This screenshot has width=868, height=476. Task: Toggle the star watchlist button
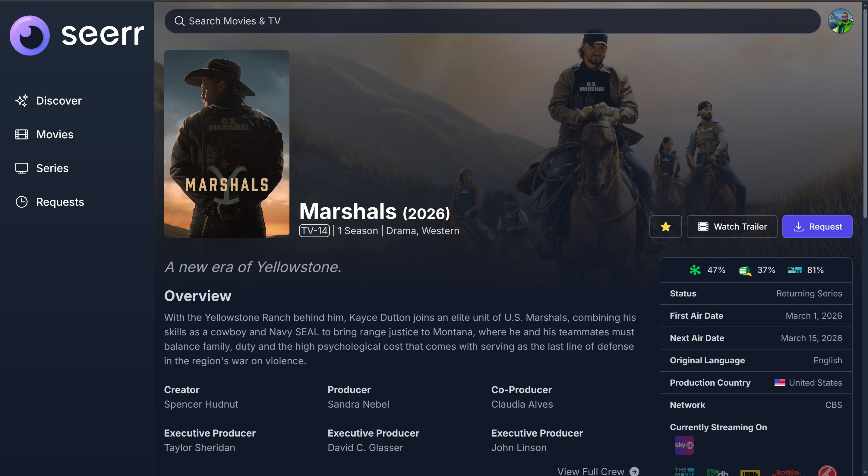coord(665,227)
